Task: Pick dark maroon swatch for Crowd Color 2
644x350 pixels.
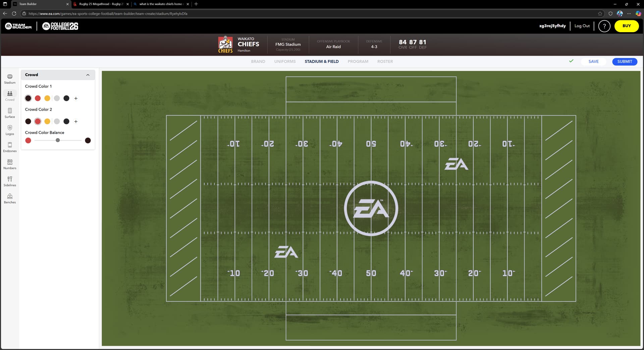Action: pyautogui.click(x=28, y=121)
